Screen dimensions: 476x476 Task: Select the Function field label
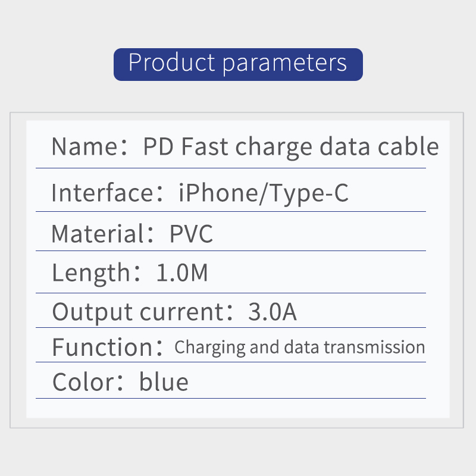click(x=102, y=347)
